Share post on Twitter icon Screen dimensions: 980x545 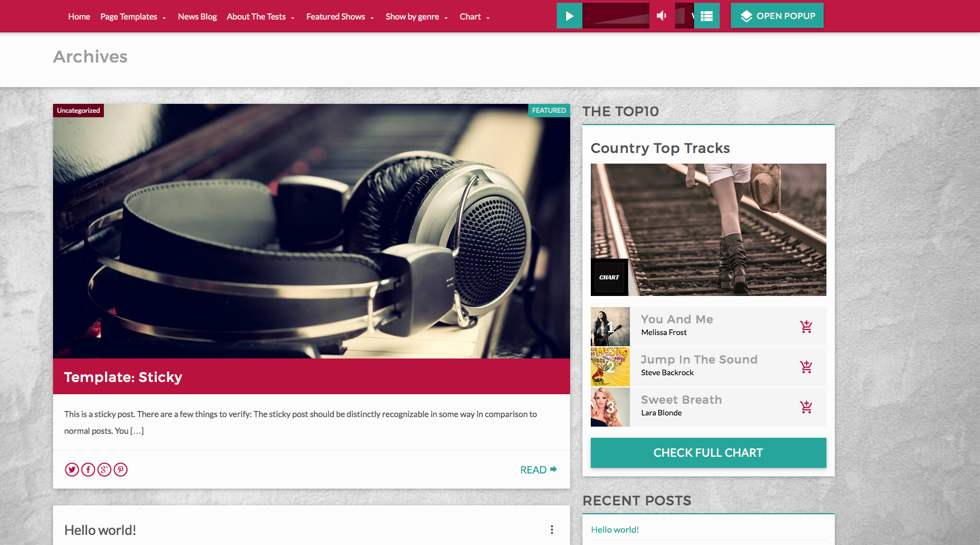click(72, 470)
